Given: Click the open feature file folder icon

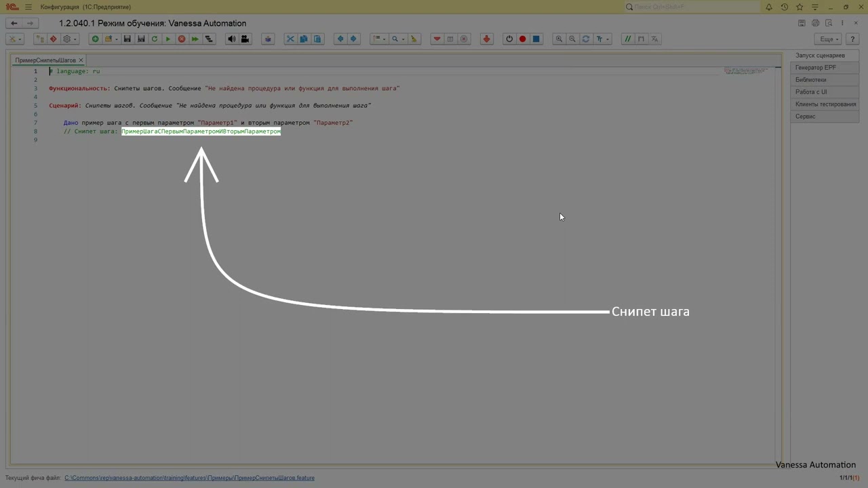Looking at the screenshot, I should [108, 39].
